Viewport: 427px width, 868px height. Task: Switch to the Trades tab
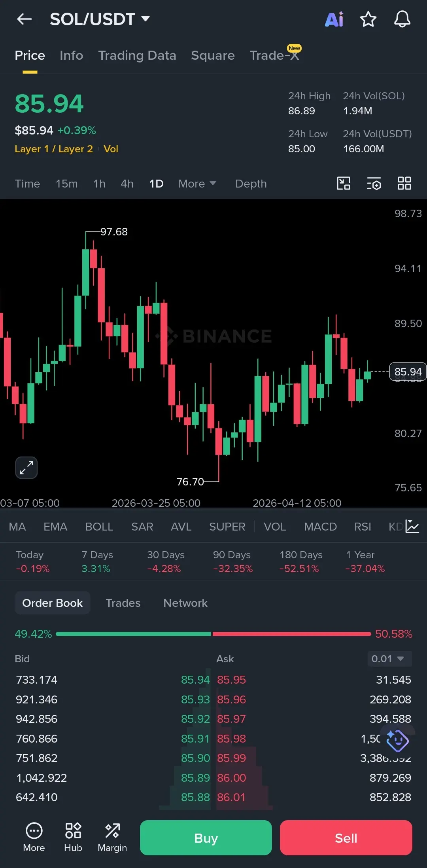[x=123, y=603]
